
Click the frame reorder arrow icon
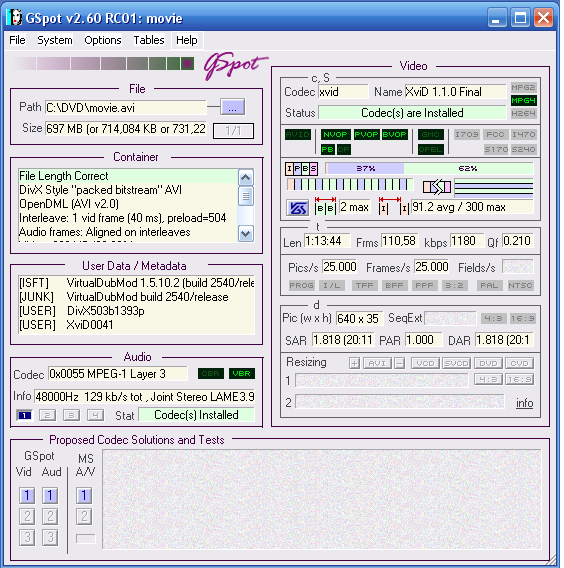click(x=437, y=187)
